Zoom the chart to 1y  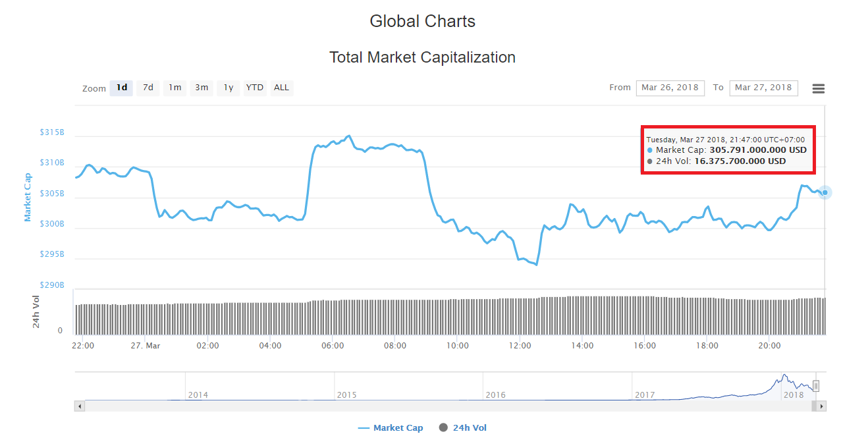[228, 88]
